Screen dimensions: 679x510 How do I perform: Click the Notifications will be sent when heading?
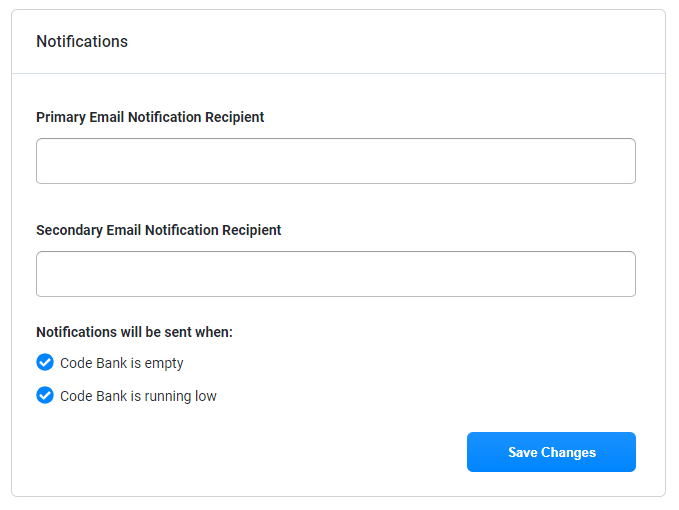[x=134, y=332]
